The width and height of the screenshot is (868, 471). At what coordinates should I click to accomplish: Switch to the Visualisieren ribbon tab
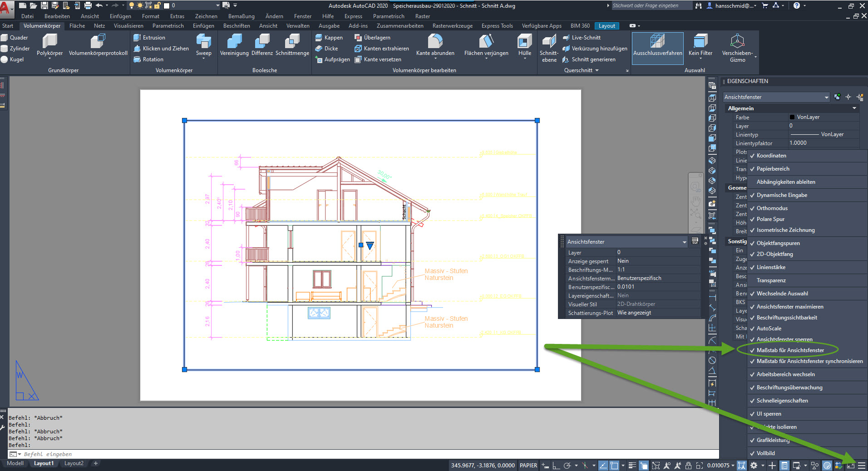pyautogui.click(x=128, y=26)
